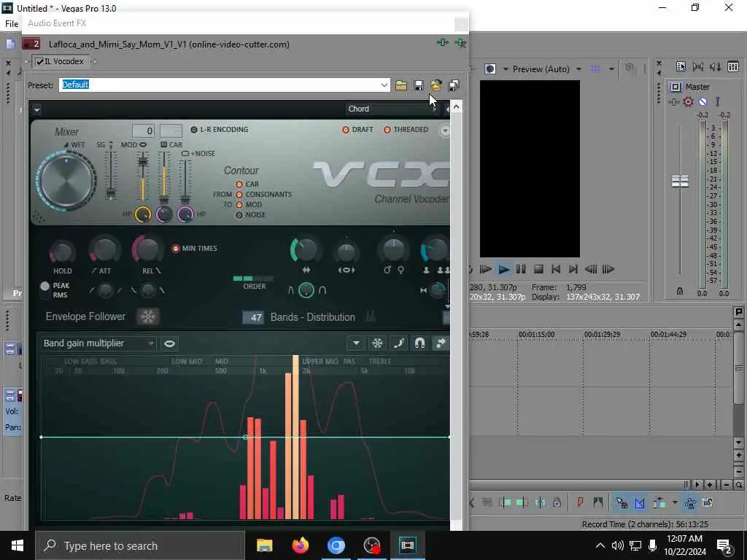
Task: Click the Bands count field showing 47
Action: pyautogui.click(x=253, y=317)
